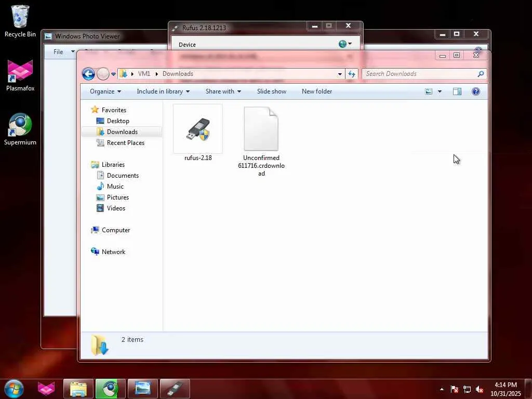Click Supermium taskbar button
Viewport: 532px width, 399px height.
click(110, 389)
